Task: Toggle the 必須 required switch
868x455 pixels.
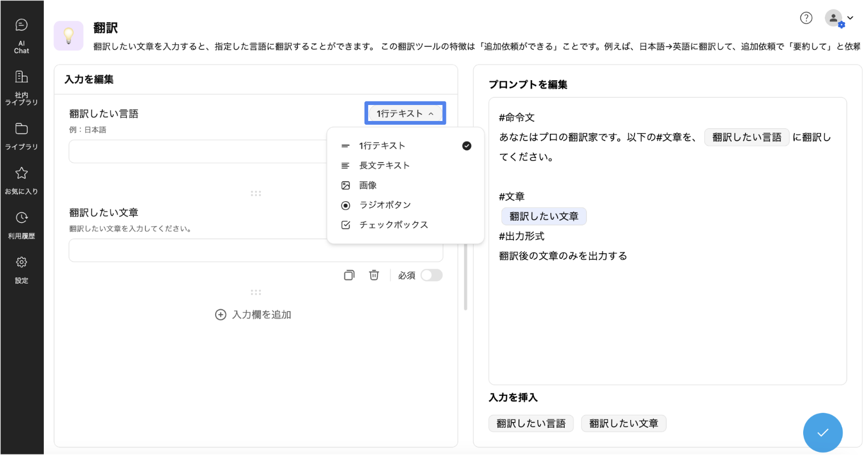Action: coord(431,275)
